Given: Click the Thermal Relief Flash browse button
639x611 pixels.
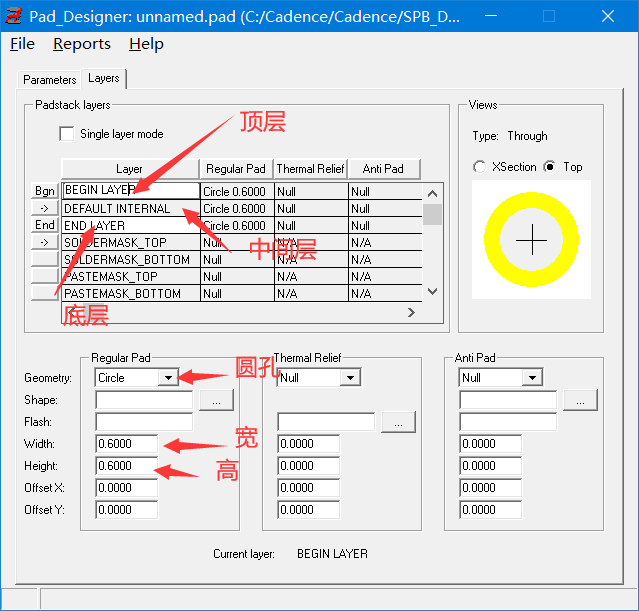Looking at the screenshot, I should [x=397, y=422].
